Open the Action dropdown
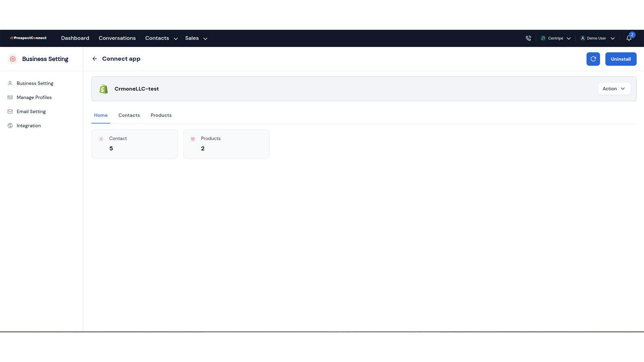The height and width of the screenshot is (362, 644). 613,88
